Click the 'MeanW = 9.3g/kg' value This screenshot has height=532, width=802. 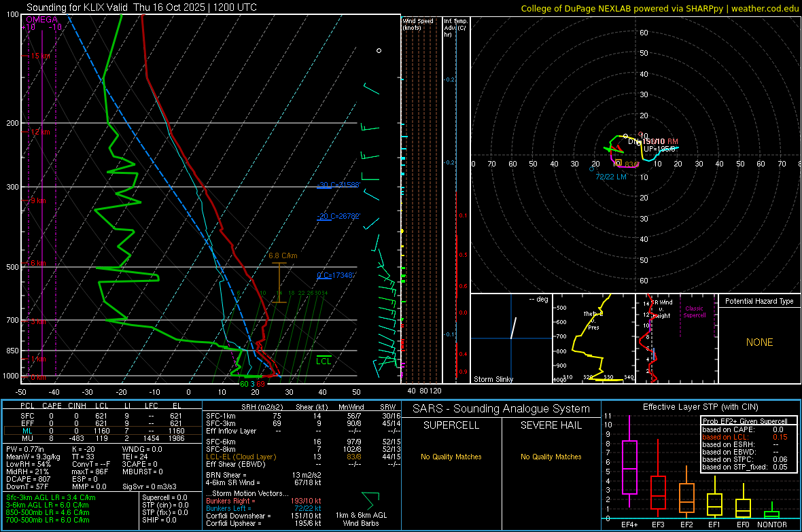33,457
